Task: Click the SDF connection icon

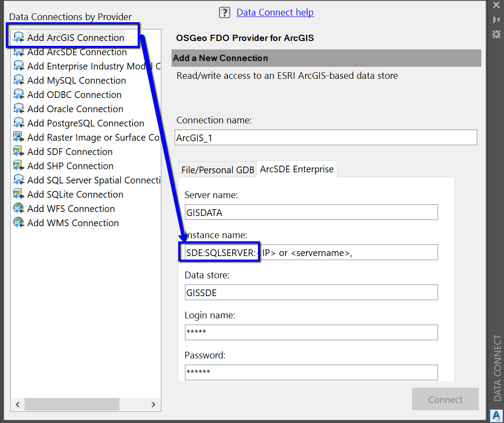Action: (x=19, y=151)
